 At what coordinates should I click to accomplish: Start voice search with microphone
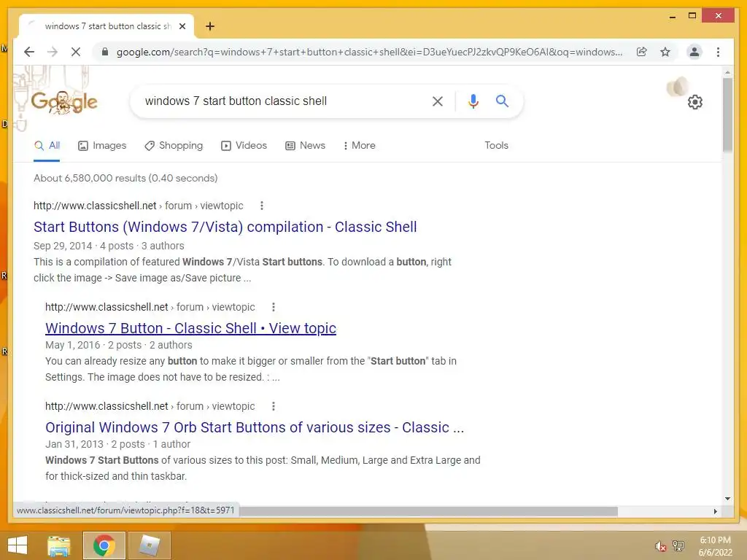click(x=473, y=101)
